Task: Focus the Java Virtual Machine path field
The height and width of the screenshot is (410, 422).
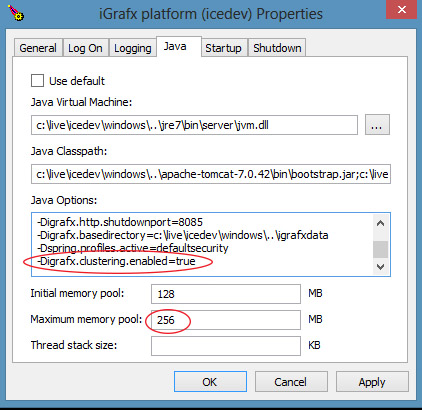Action: pos(194,125)
